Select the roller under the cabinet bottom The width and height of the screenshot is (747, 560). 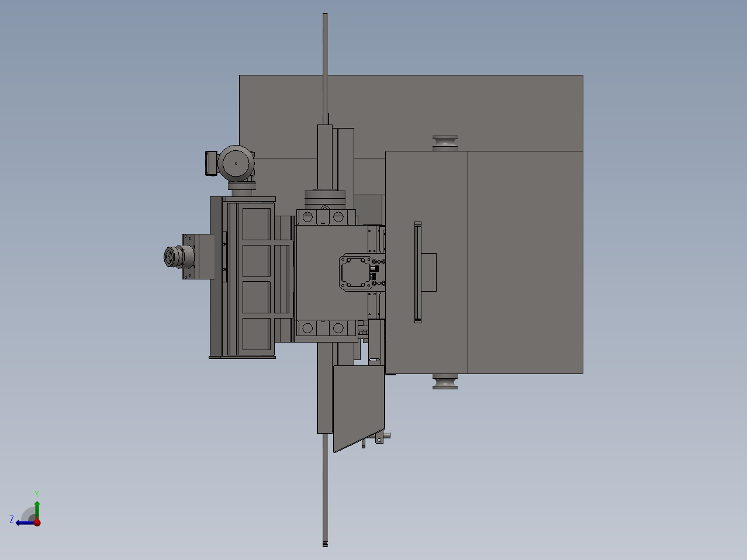pyautogui.click(x=445, y=381)
